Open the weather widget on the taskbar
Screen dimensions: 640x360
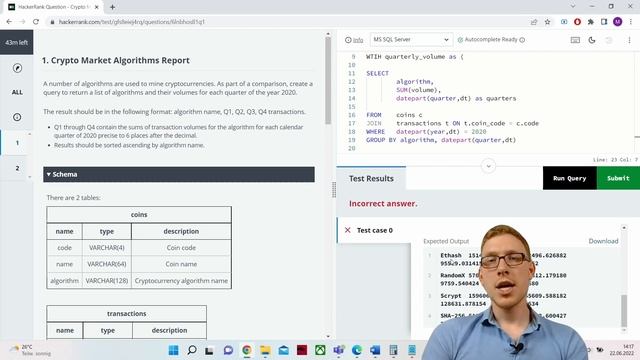point(31,350)
